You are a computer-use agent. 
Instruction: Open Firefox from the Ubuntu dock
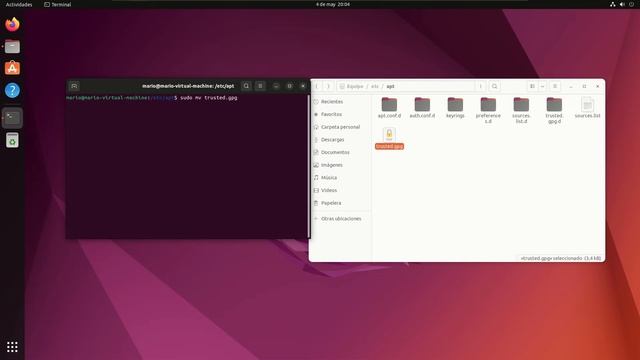pyautogui.click(x=12, y=24)
